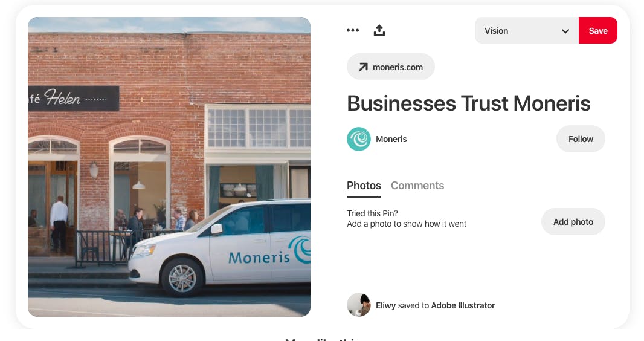Switch to the Comments tab
Screen dimensions: 644x341
(417, 186)
